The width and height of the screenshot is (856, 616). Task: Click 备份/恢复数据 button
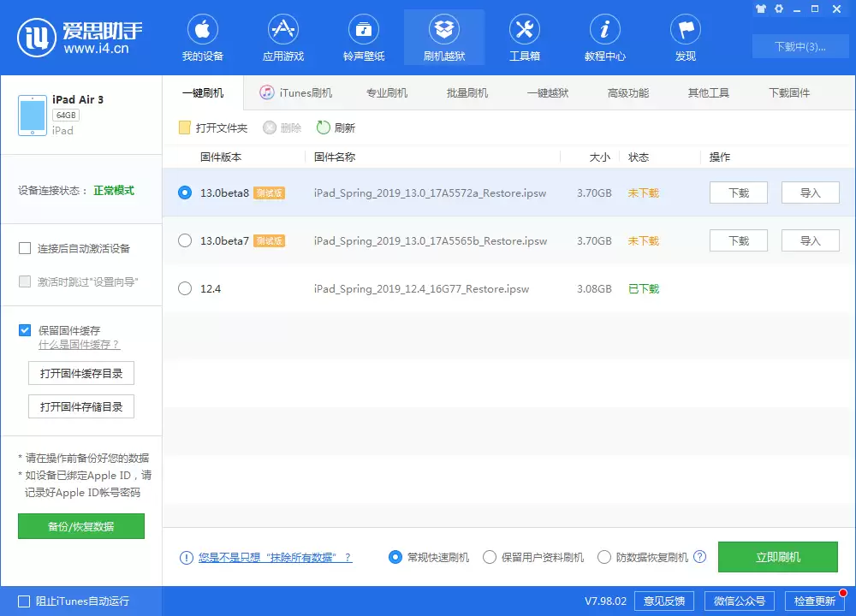pos(81,526)
